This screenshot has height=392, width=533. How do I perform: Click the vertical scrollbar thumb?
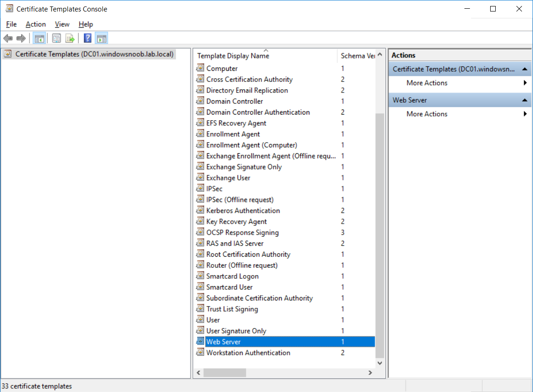380,235
